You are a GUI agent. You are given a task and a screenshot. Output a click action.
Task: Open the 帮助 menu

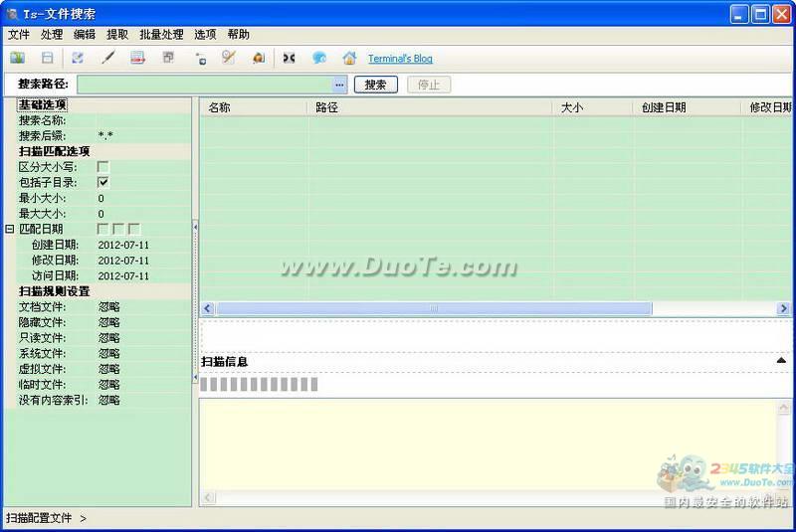(238, 35)
